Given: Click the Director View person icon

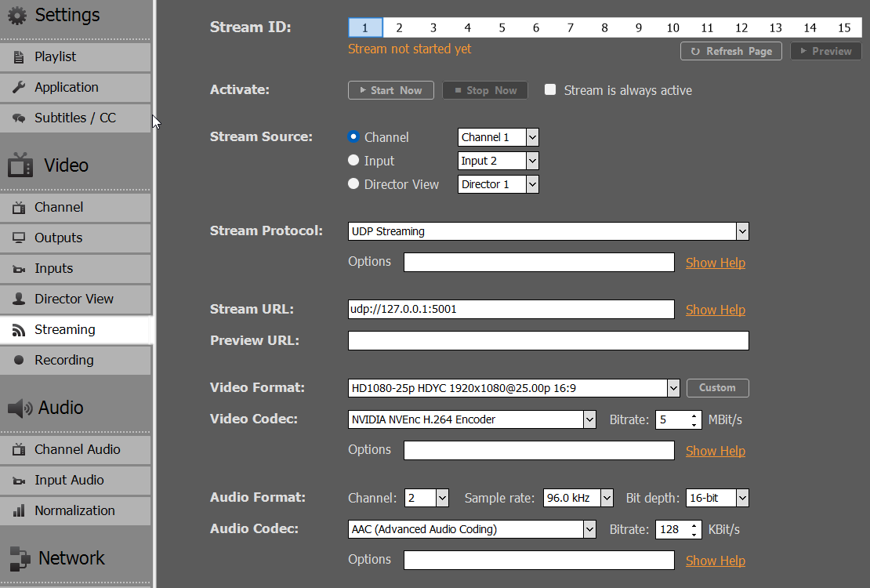Looking at the screenshot, I should pyautogui.click(x=19, y=299).
